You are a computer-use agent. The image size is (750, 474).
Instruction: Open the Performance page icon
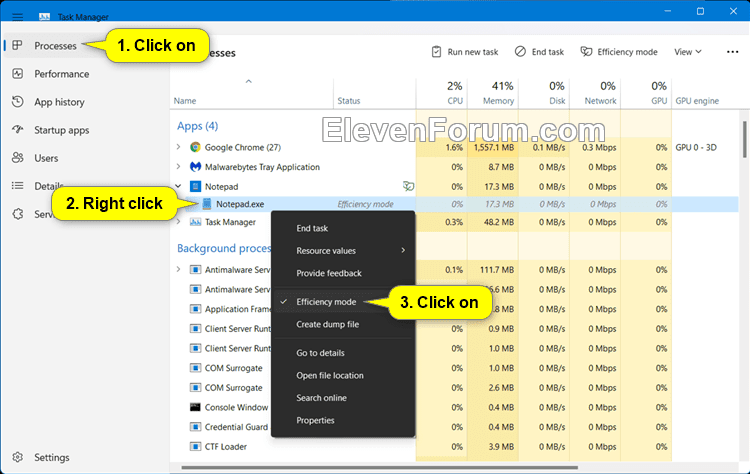pyautogui.click(x=17, y=74)
